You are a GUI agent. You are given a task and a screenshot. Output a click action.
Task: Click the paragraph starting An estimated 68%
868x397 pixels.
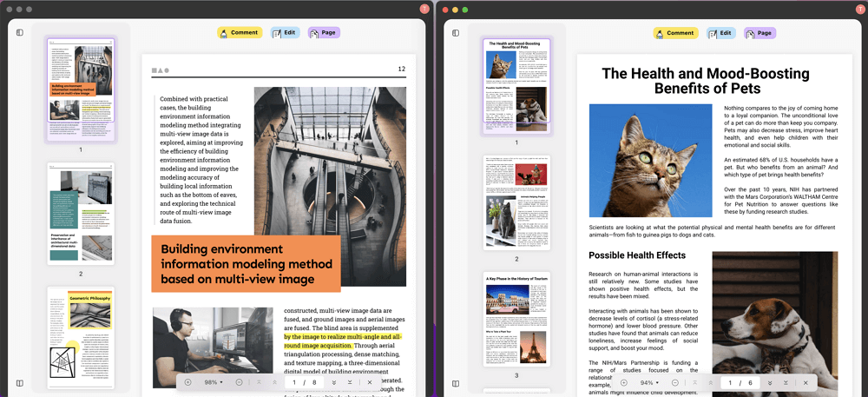point(781,167)
